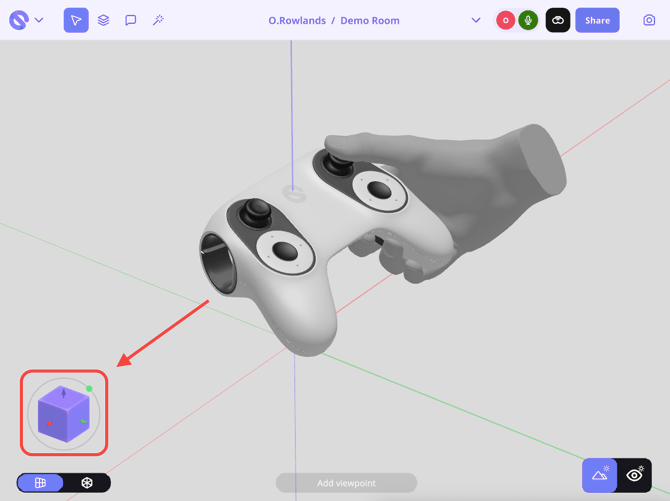Switch to perspective grid view mode
This screenshot has width=670, height=501.
click(41, 483)
